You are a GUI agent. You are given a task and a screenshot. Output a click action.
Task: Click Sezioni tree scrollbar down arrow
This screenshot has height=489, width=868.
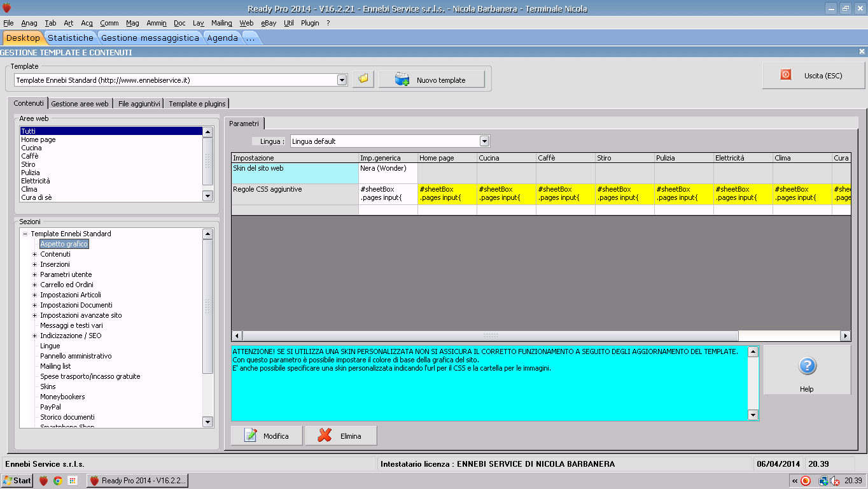click(207, 422)
